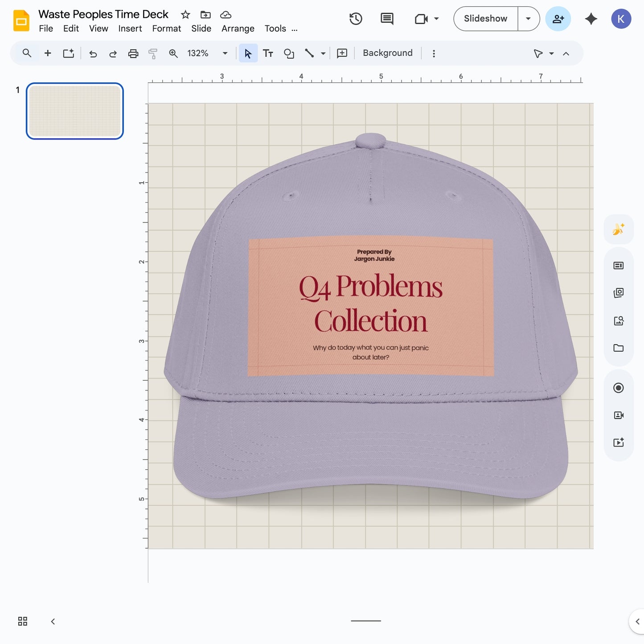Switch to grid view
The height and width of the screenshot is (644, 644).
coord(23,621)
